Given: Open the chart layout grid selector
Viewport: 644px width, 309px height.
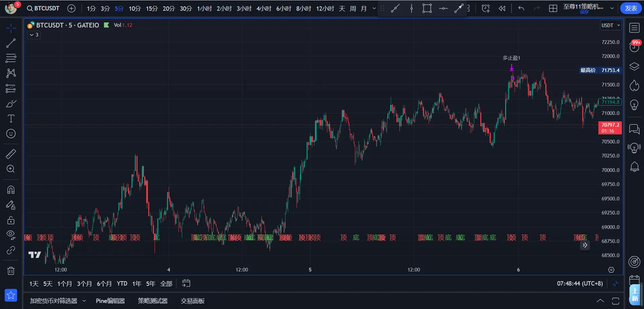Looking at the screenshot, I should click(x=553, y=8).
